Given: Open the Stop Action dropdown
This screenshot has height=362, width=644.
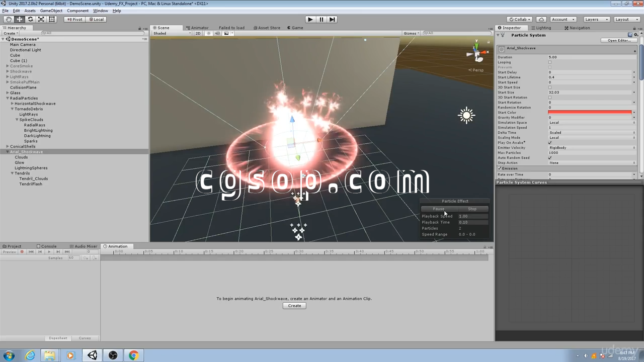Looking at the screenshot, I should click(592, 163).
